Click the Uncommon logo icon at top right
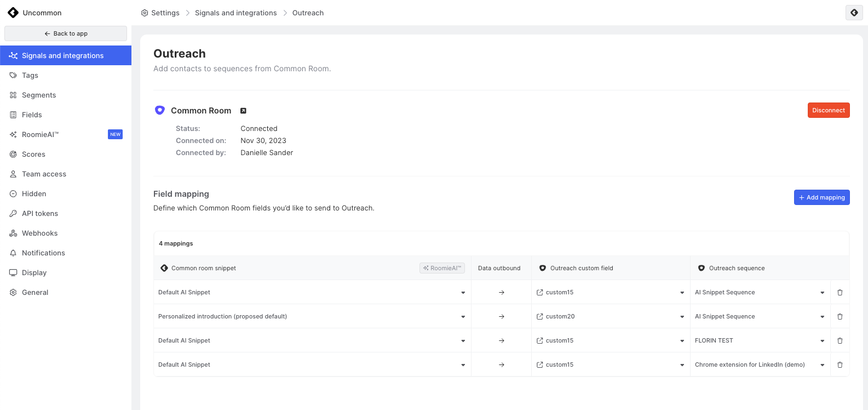The width and height of the screenshot is (868, 410). click(854, 13)
